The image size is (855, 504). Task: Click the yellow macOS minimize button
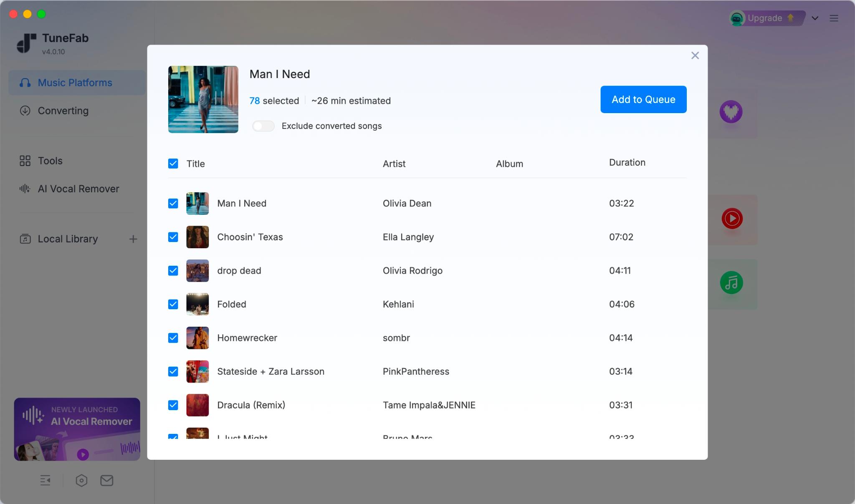[27, 14]
